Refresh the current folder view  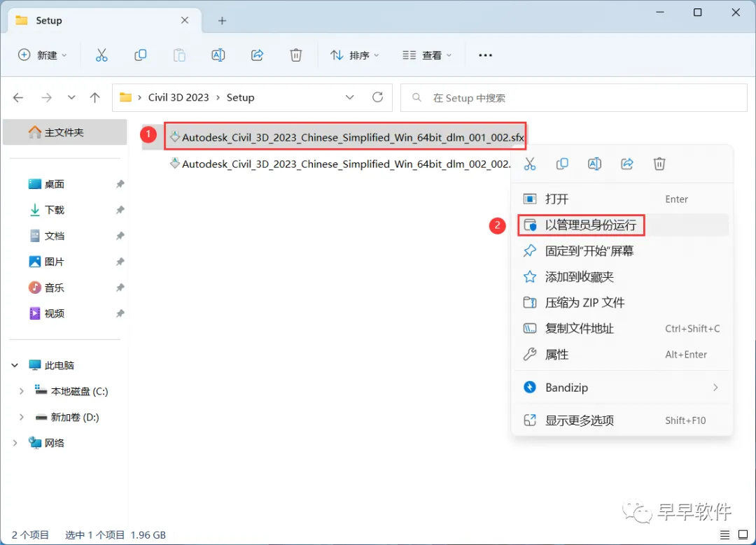tap(377, 97)
